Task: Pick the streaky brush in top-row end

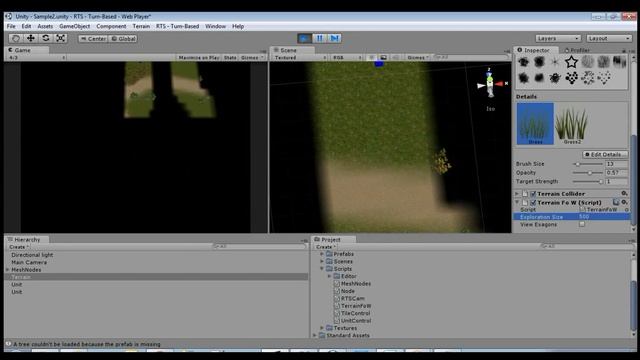Action: tap(619, 62)
